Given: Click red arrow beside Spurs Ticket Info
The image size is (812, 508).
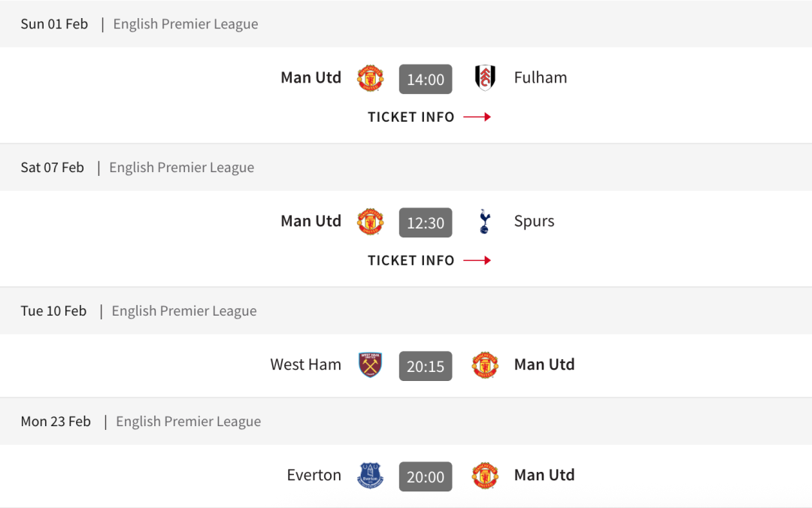Looking at the screenshot, I should pos(477,261).
